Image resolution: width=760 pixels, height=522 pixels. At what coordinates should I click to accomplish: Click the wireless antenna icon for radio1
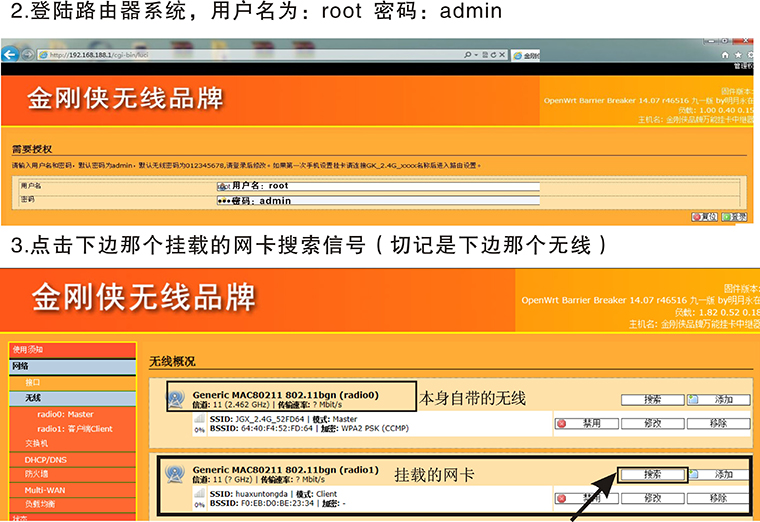pyautogui.click(x=174, y=474)
